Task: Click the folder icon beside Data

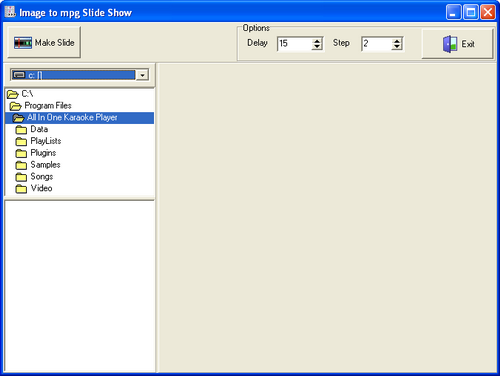Action: 21,130
